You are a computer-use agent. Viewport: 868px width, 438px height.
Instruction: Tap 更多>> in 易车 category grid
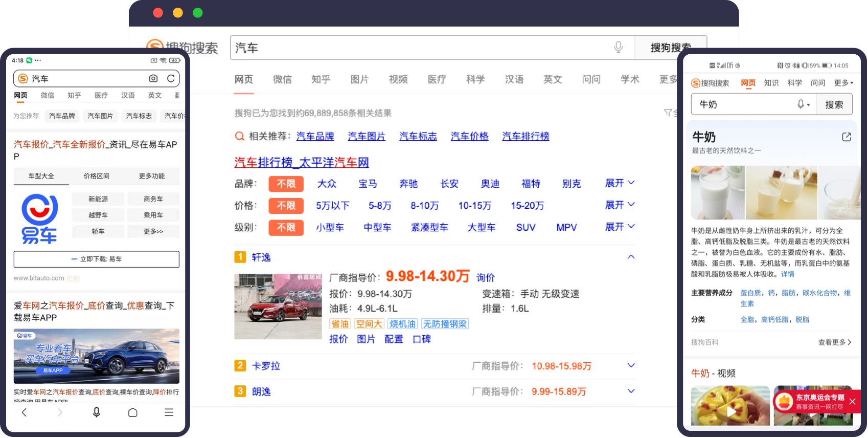(153, 231)
